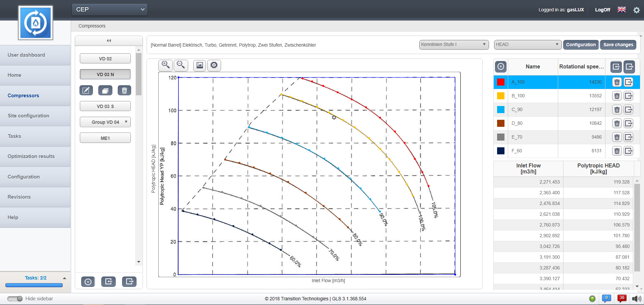Collapse the compressor list panel
Image resolution: width=644 pixels, height=305 pixels.
coord(109,41)
